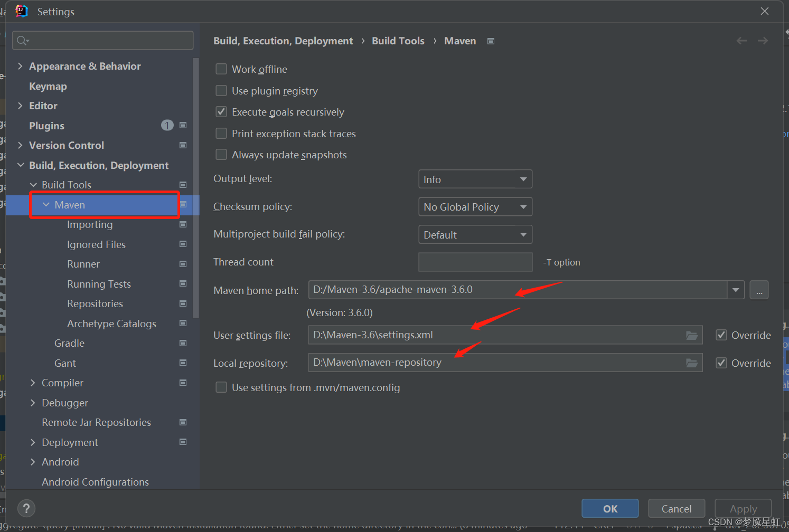Open Android Configurations settings

coord(95,482)
